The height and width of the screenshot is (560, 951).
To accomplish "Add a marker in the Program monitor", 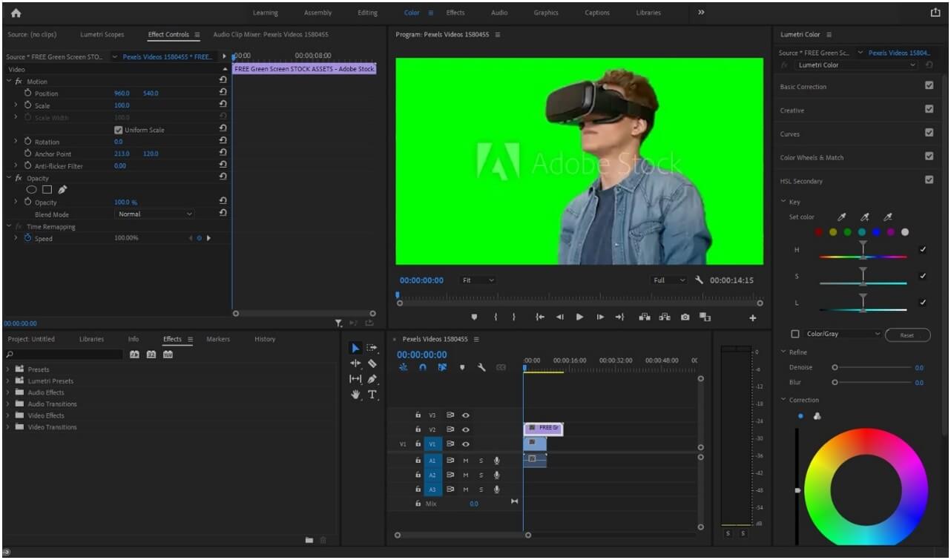I will tap(474, 317).
